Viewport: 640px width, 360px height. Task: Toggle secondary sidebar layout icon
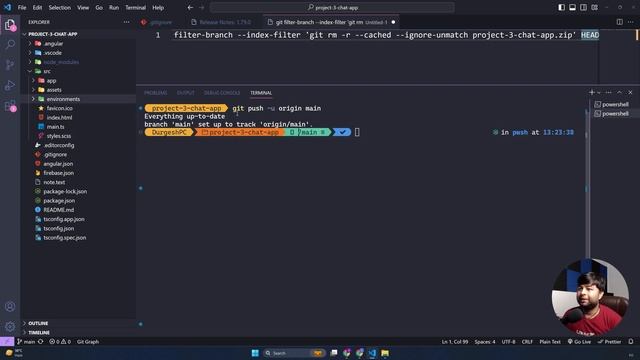[583, 7]
